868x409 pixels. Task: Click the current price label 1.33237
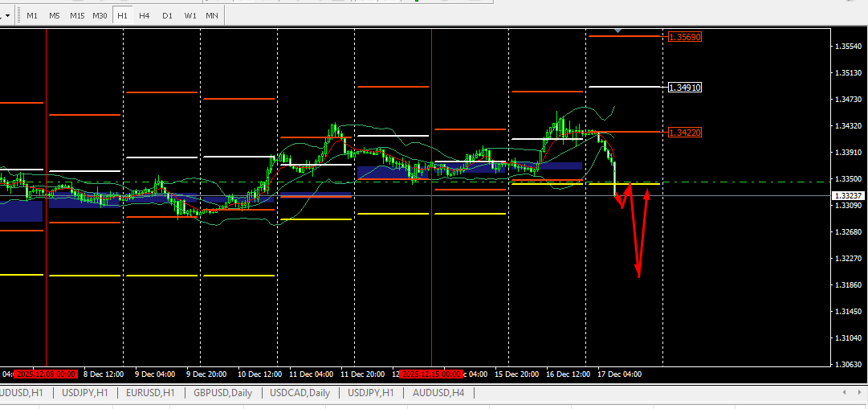click(x=848, y=195)
